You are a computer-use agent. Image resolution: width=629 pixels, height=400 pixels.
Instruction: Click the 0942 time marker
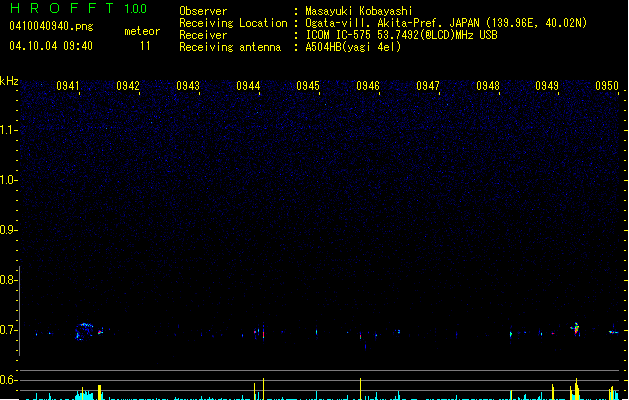[128, 86]
